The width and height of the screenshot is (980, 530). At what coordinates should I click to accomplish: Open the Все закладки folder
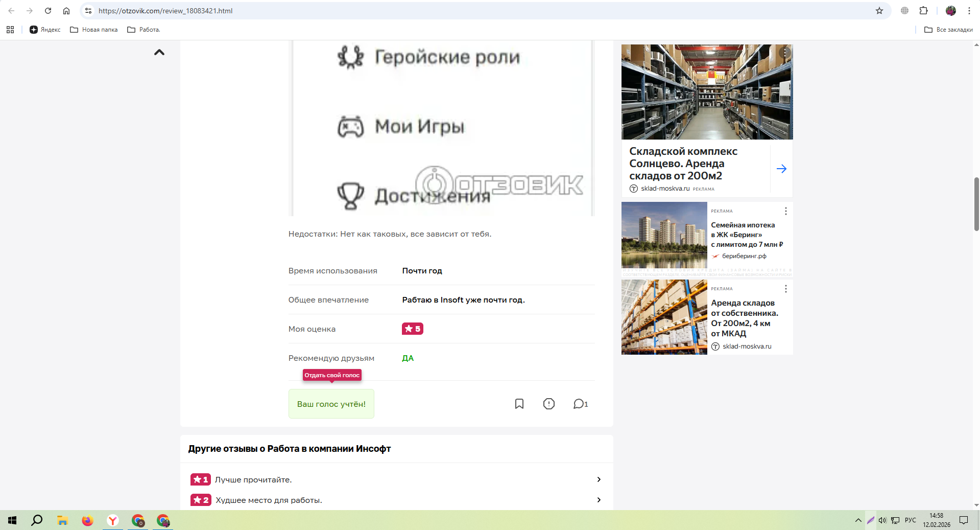[948, 30]
